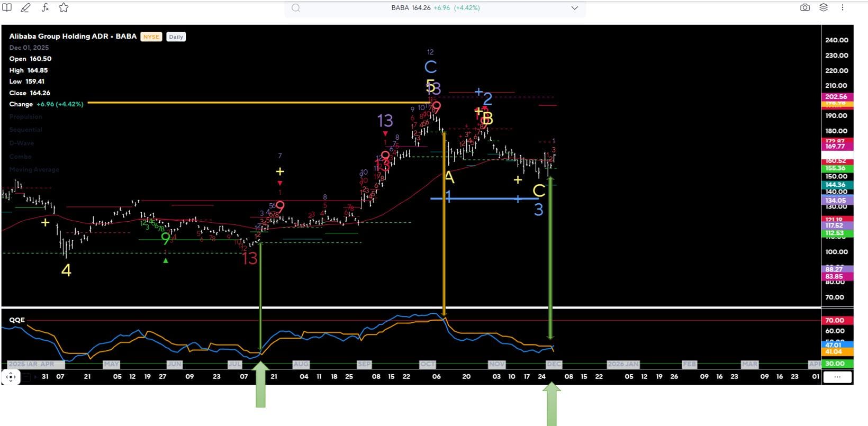The image size is (868, 426).
Task: Open the fx indicators menu
Action: click(x=45, y=8)
